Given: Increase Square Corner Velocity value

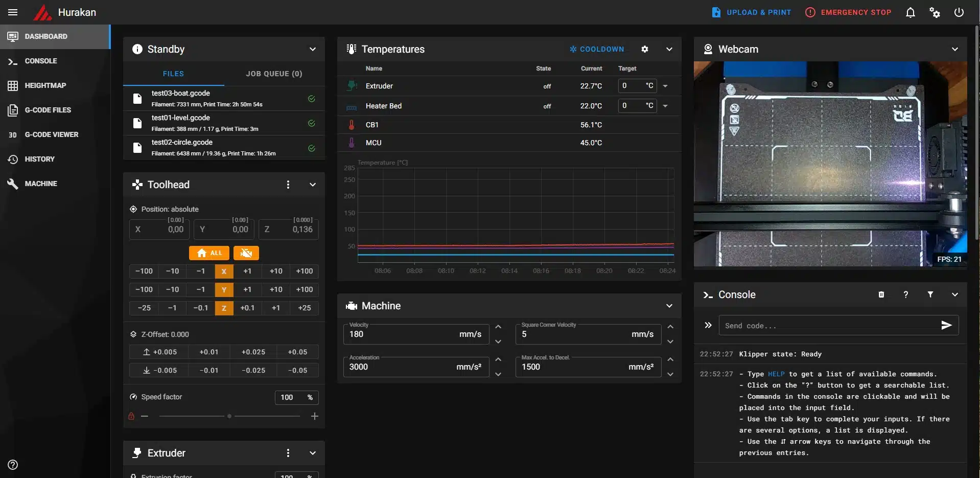Looking at the screenshot, I should point(670,327).
